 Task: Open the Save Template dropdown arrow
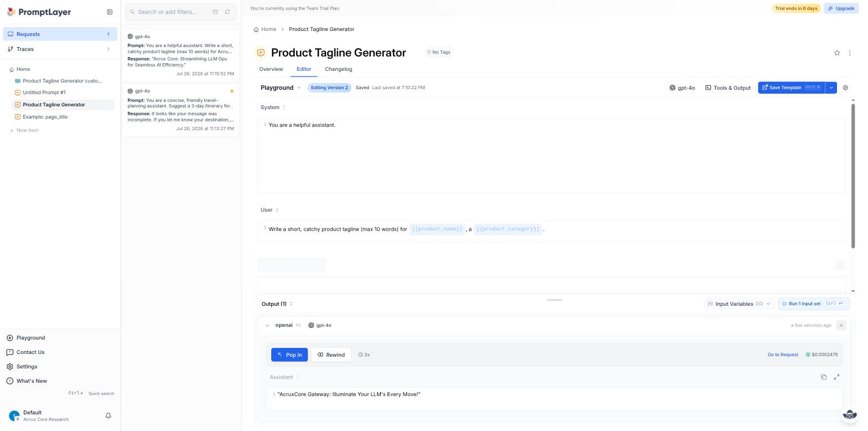click(831, 88)
